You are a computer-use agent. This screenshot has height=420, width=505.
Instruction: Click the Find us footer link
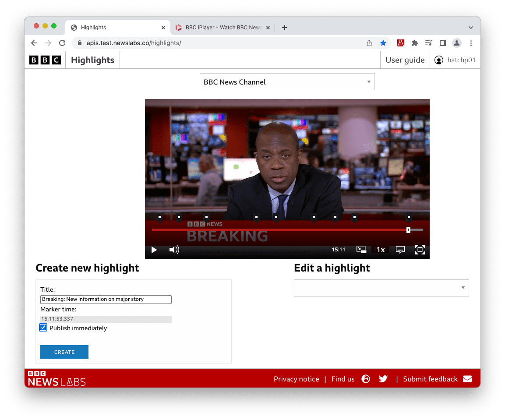tap(343, 379)
